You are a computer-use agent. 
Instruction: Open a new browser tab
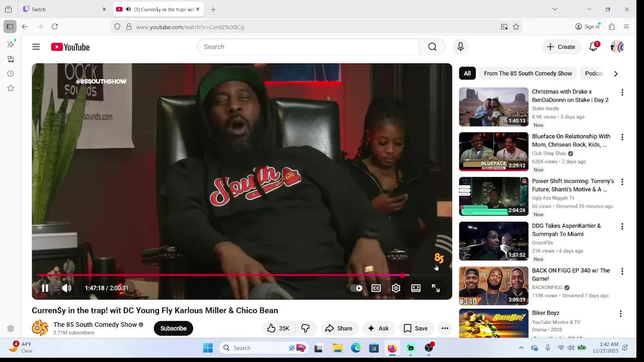click(x=213, y=9)
